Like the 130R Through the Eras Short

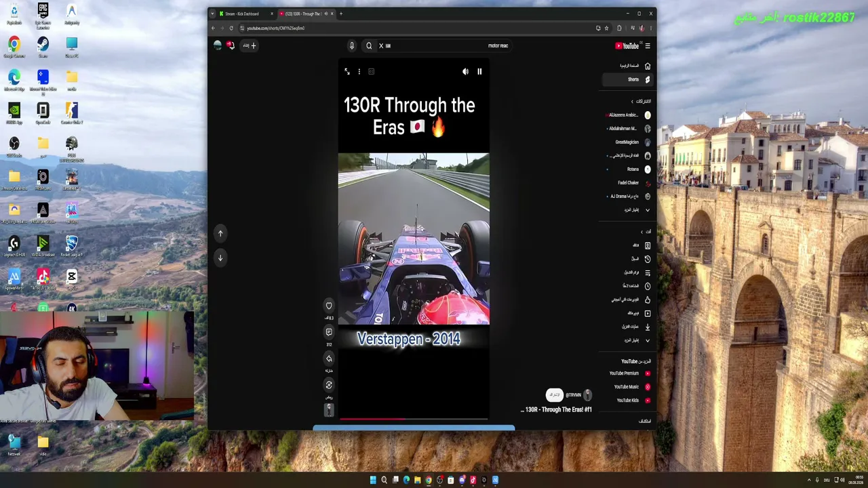point(329,306)
